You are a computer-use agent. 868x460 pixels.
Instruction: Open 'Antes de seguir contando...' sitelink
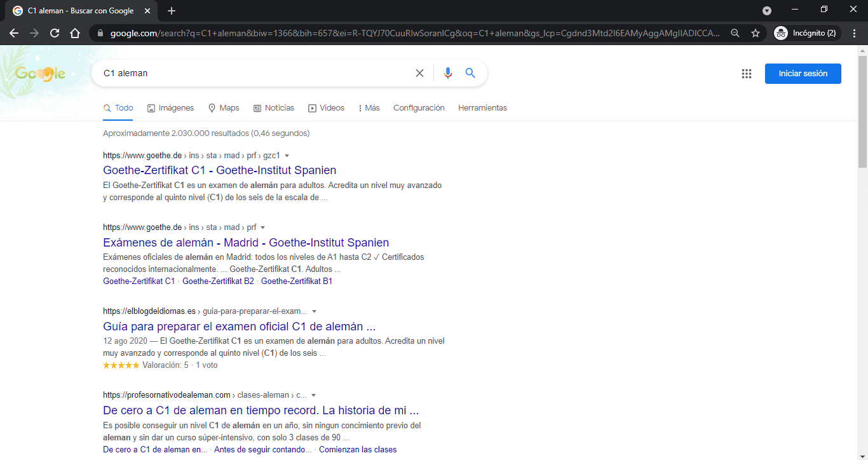[x=263, y=449]
